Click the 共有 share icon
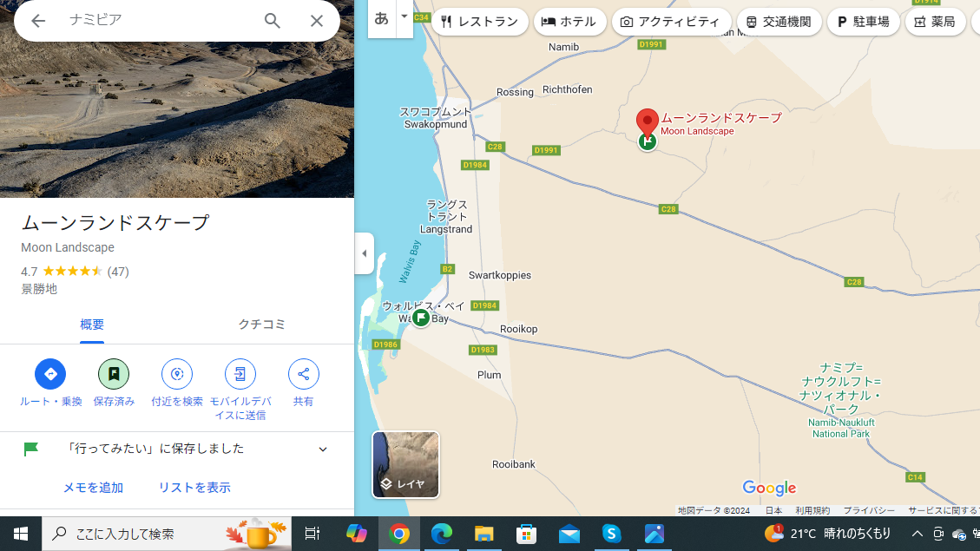 pyautogui.click(x=303, y=374)
